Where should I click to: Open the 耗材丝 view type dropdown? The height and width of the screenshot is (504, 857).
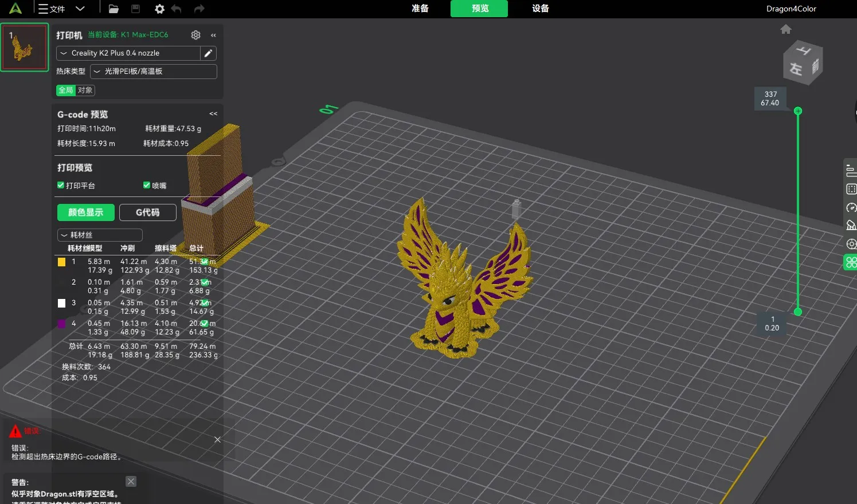pyautogui.click(x=100, y=235)
